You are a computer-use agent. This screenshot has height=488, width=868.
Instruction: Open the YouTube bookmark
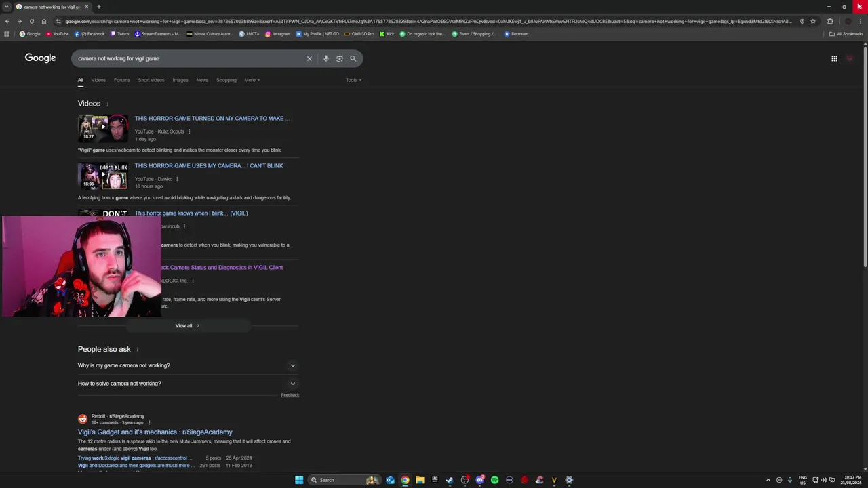[58, 33]
